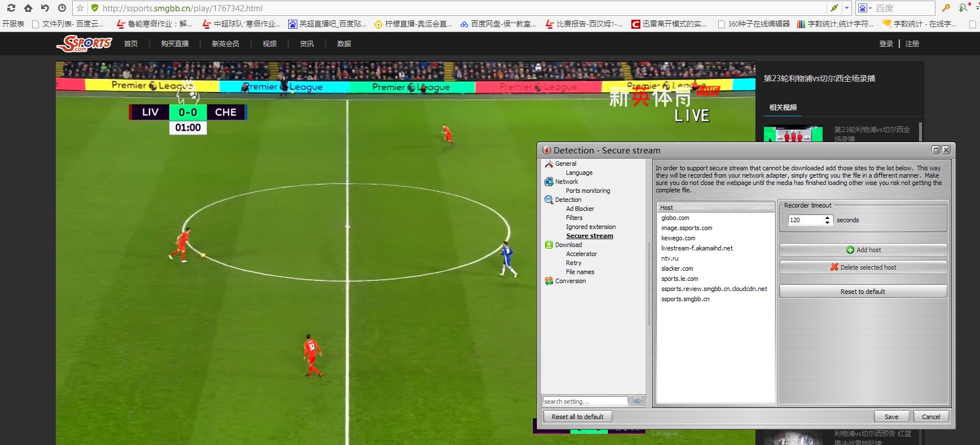Click the Add host button
This screenshot has width=980, height=445.
tap(863, 250)
